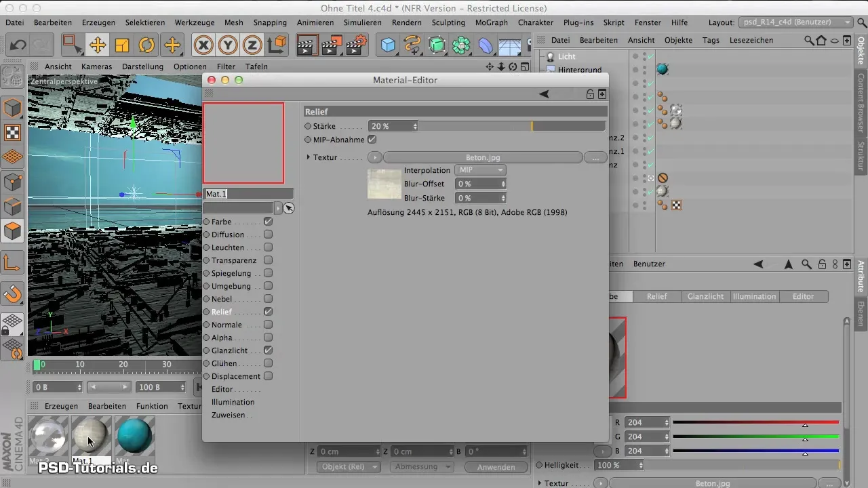Viewport: 868px width, 488px height.
Task: Open the Textur arrow button menu in Relief
Action: 375,157
